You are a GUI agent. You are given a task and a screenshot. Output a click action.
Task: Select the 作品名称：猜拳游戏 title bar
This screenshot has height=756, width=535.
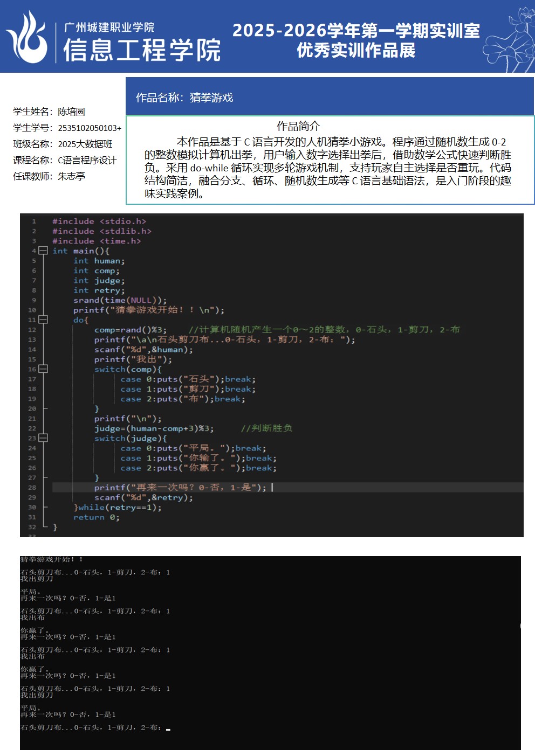point(184,98)
